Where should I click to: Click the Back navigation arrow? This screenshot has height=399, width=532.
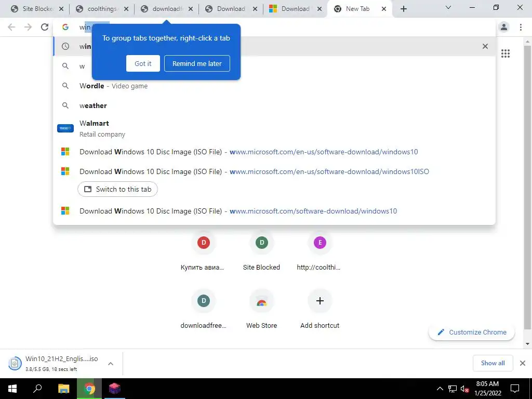[x=11, y=27]
